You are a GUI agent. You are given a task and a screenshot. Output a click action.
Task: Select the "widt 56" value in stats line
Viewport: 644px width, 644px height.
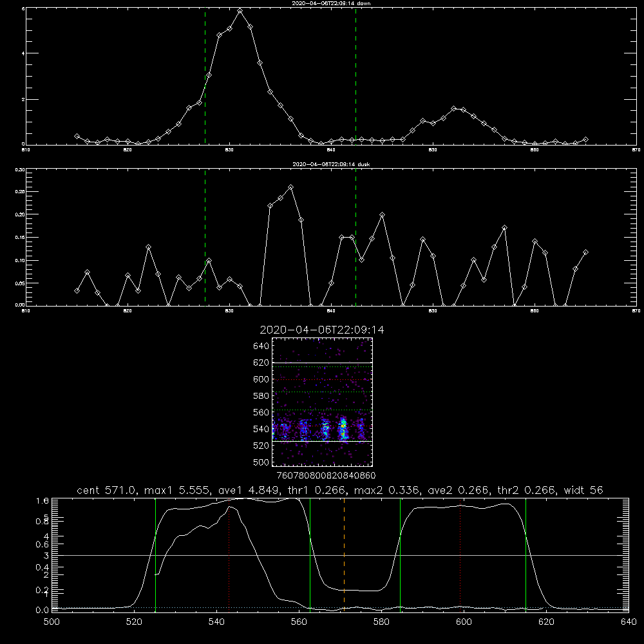click(x=583, y=490)
